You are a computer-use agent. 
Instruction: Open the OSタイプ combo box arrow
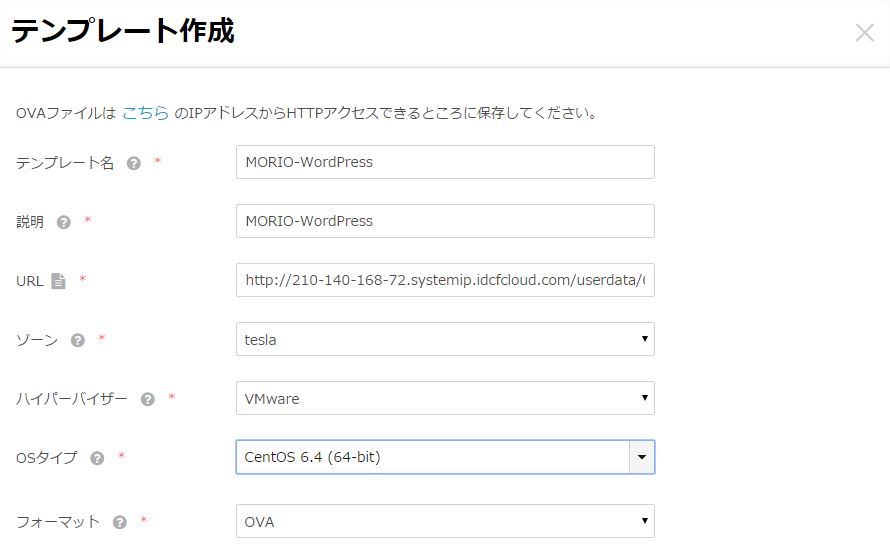[641, 458]
